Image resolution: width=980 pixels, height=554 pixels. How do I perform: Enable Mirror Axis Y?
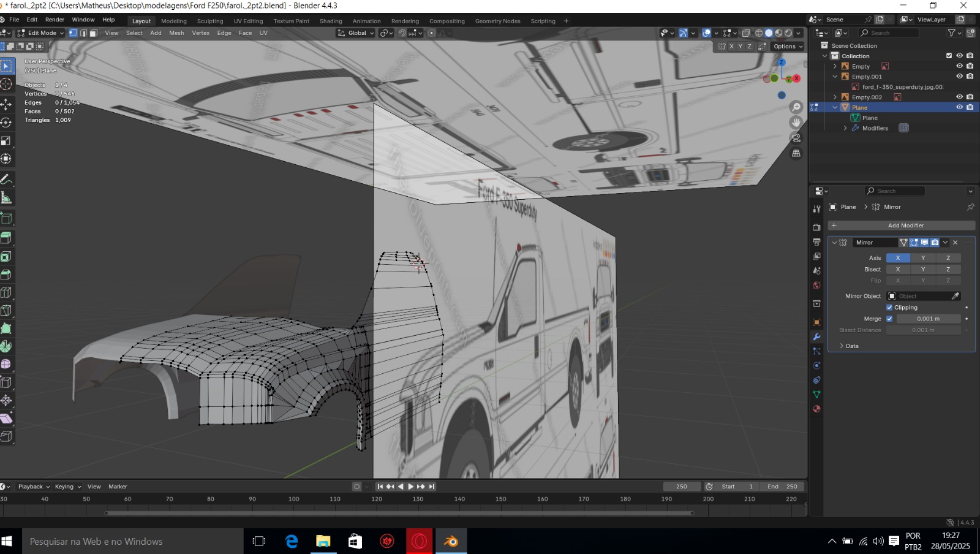[x=923, y=258]
